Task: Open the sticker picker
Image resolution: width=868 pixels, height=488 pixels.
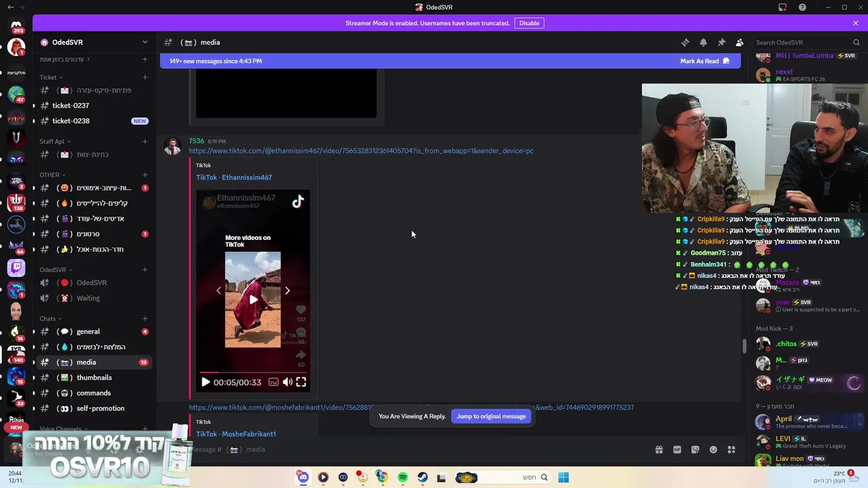Action: click(695, 449)
